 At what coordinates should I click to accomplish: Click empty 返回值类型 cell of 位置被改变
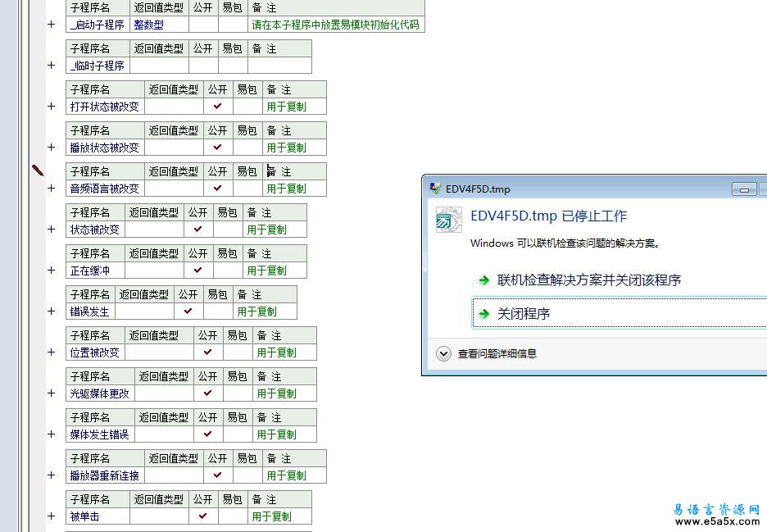point(160,352)
